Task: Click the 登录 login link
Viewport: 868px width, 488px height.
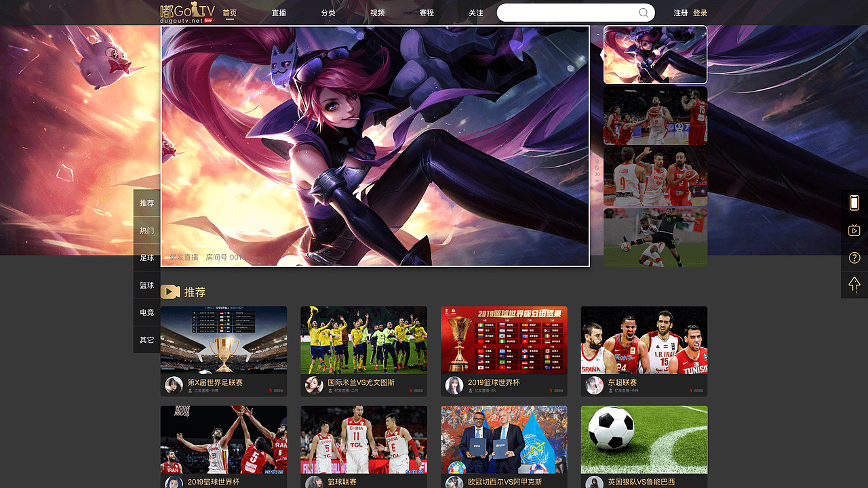Action: (700, 13)
